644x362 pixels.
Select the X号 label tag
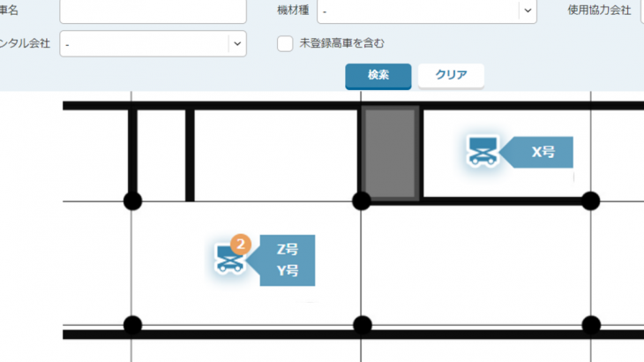pyautogui.click(x=543, y=152)
